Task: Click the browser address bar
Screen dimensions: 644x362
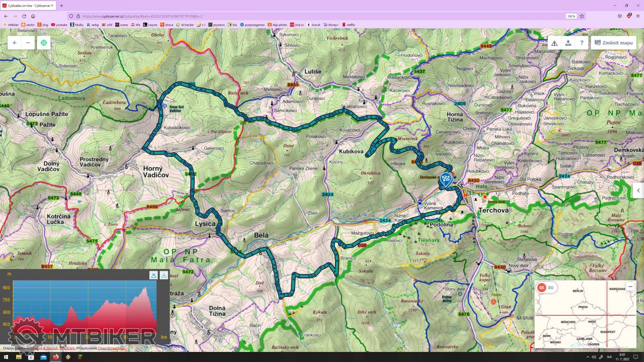Action: pos(282,16)
